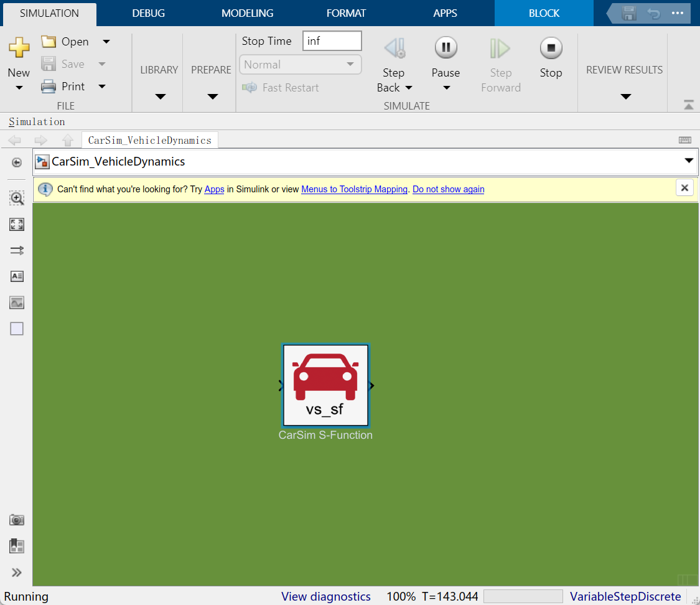This screenshot has height=605, width=700.
Task: Click the info icon in the yellow banner
Action: coord(45,189)
